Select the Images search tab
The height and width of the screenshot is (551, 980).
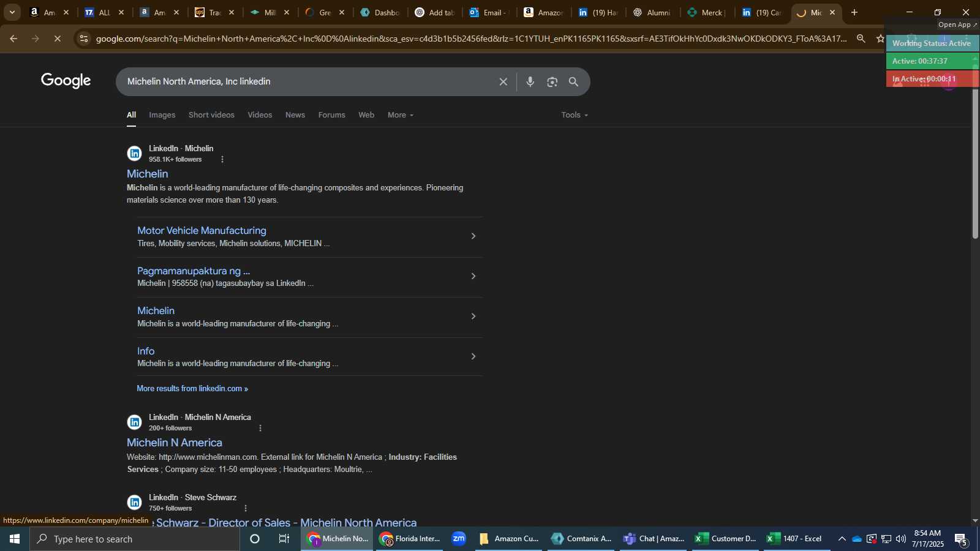tap(162, 115)
